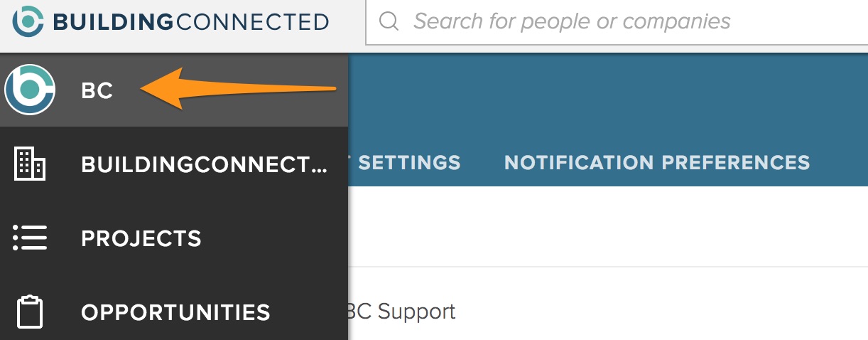Switch to the Notification Preferences tab
The height and width of the screenshot is (340, 868).
point(657,163)
